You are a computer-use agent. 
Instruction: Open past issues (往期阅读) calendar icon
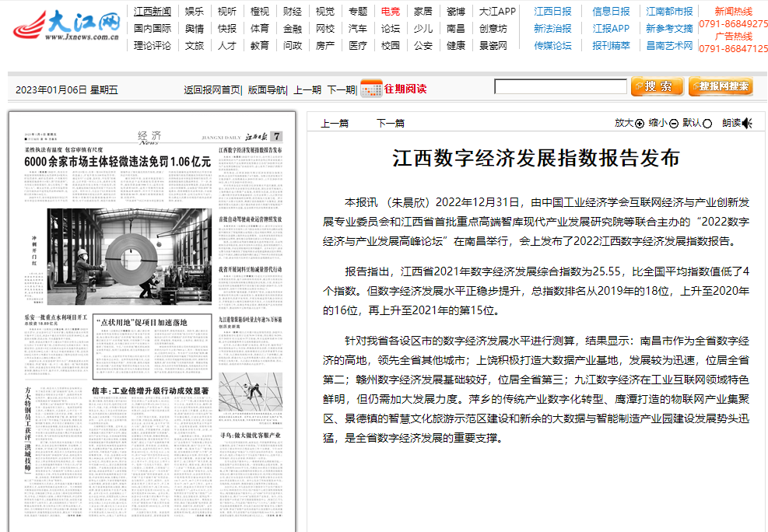pyautogui.click(x=371, y=88)
